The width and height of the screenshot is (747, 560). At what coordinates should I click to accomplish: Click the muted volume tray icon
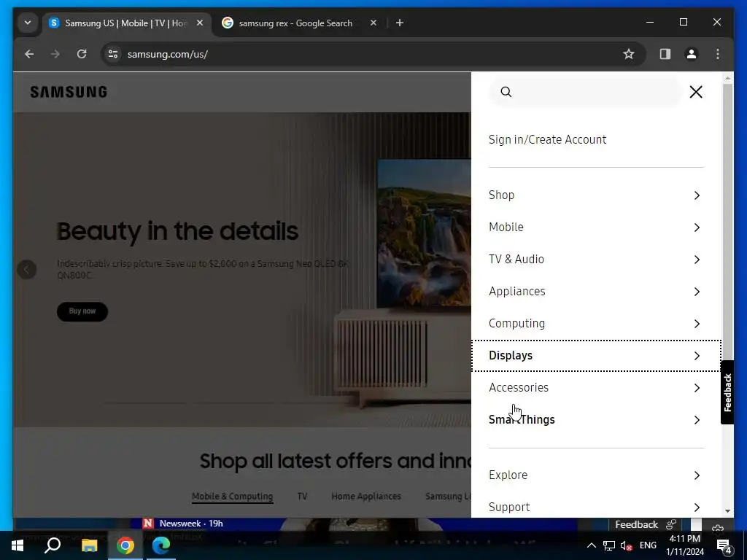626,545
